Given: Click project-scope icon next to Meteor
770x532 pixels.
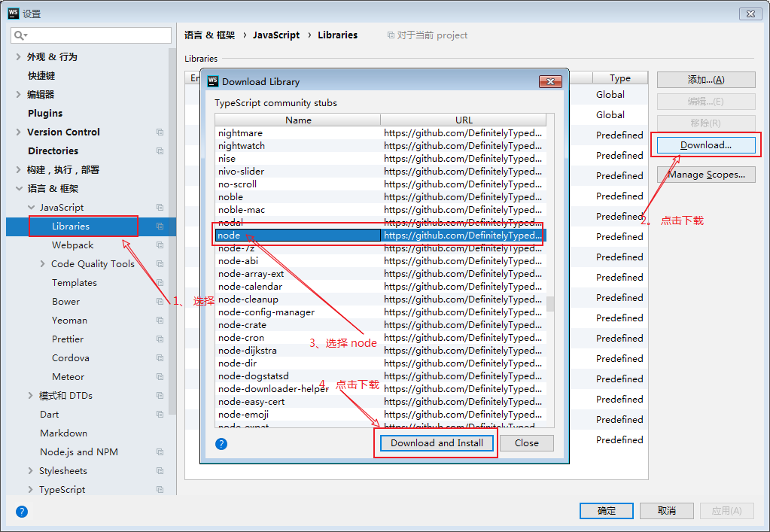Looking at the screenshot, I should (160, 376).
